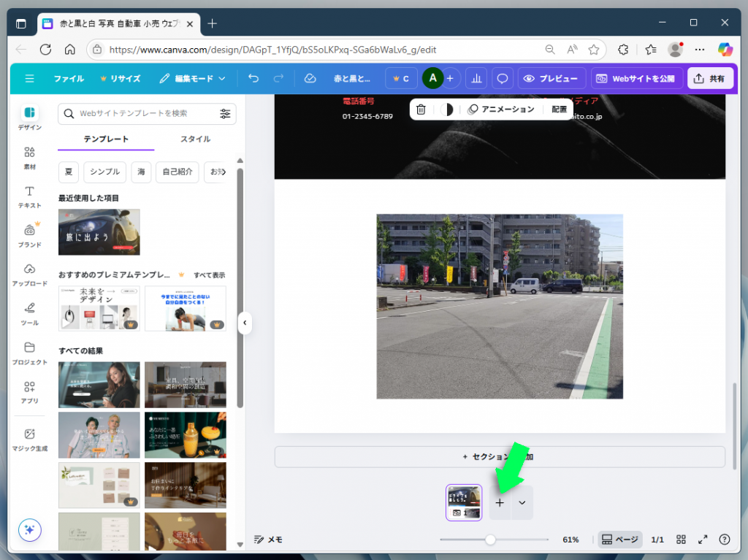The width and height of the screenshot is (748, 560).
Task: Expand the add-page options chevron
Action: click(x=522, y=503)
